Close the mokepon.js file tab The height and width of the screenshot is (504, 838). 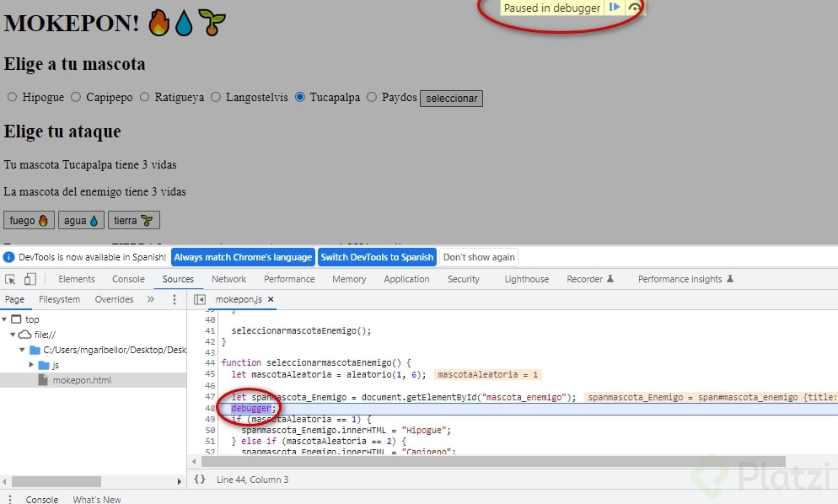pos(271,299)
